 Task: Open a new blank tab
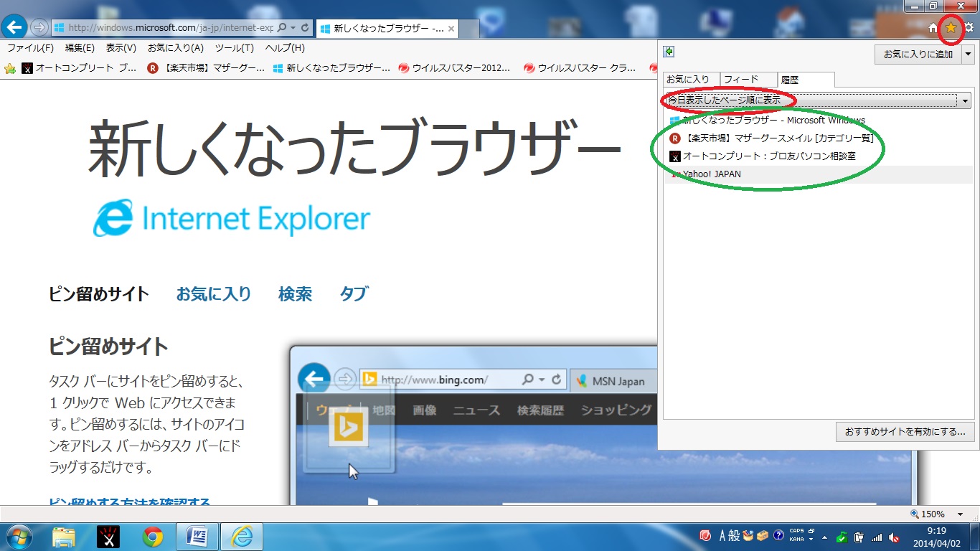point(469,29)
